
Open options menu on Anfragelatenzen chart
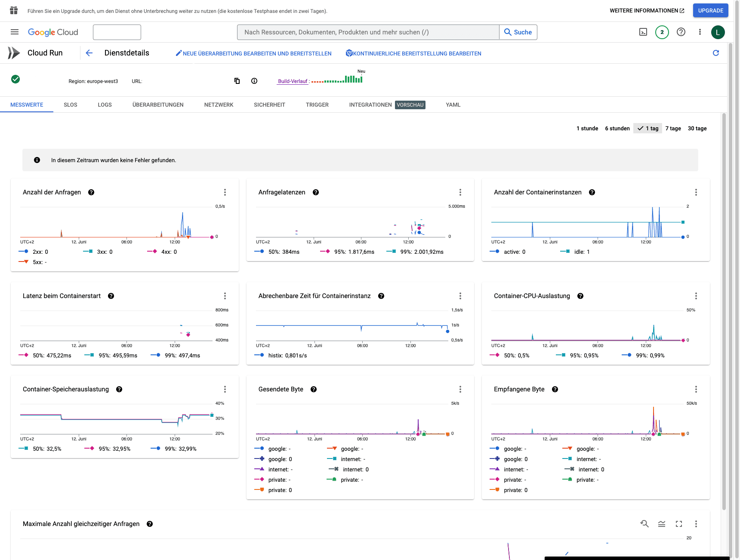460,192
